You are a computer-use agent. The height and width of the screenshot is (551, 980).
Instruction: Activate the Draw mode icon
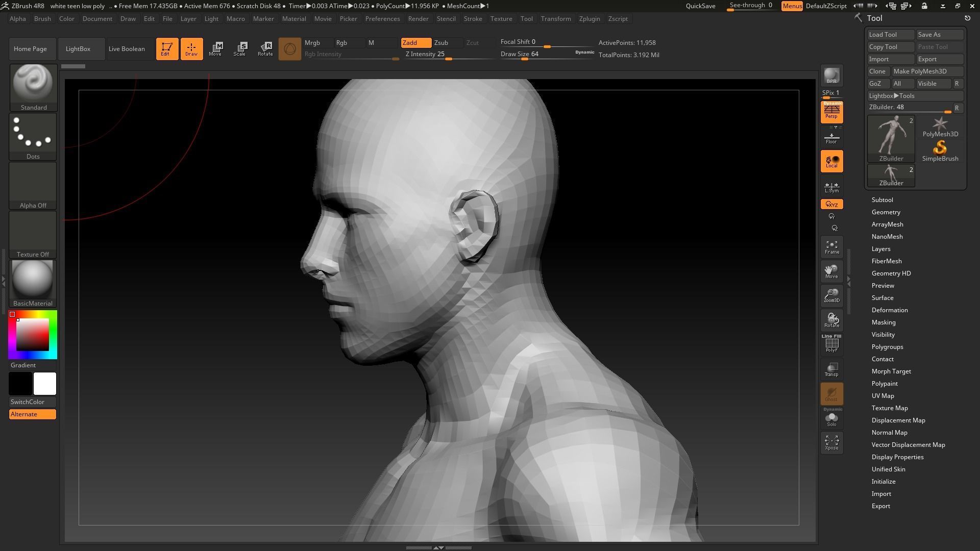tap(191, 49)
